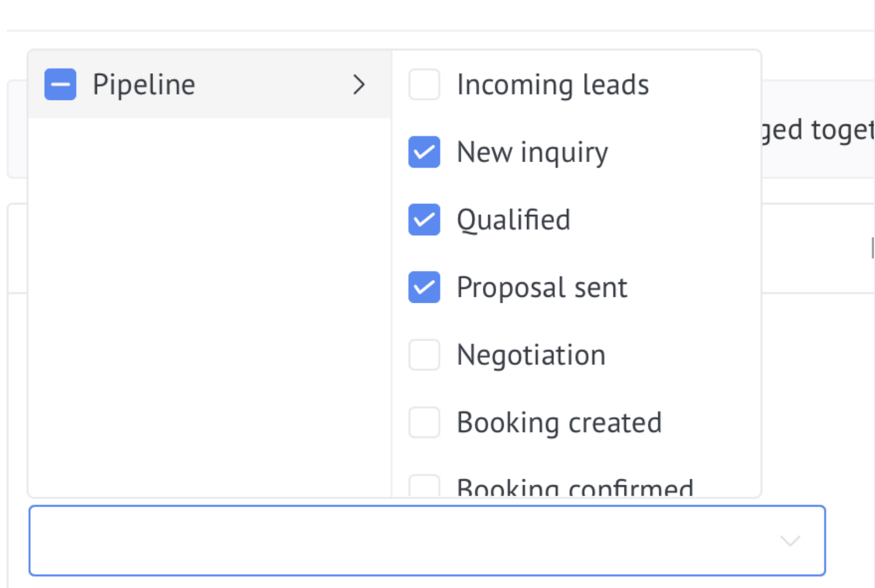The width and height of the screenshot is (875, 588).
Task: Toggle the Pipeline indeterminate checkbox
Action: click(60, 84)
